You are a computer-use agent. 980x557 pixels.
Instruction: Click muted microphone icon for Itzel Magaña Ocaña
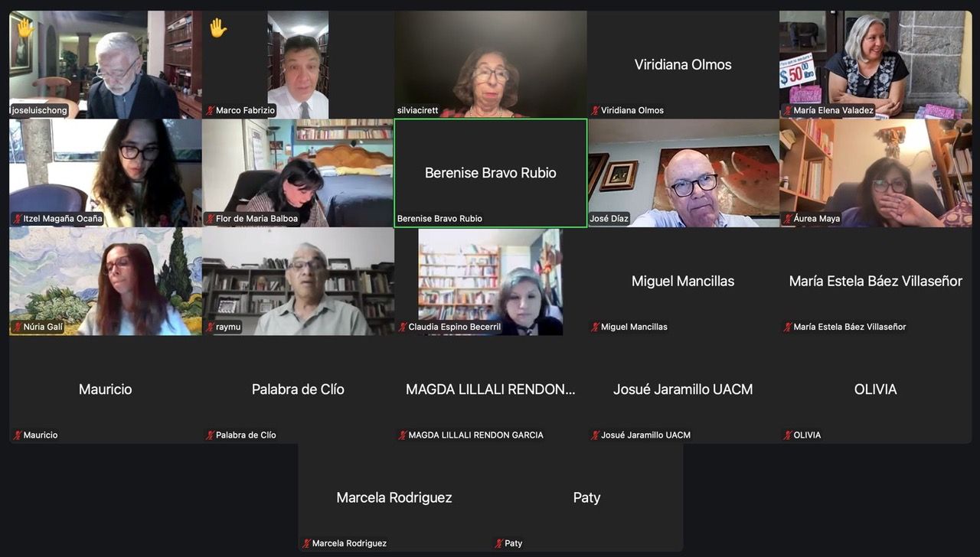point(18,219)
